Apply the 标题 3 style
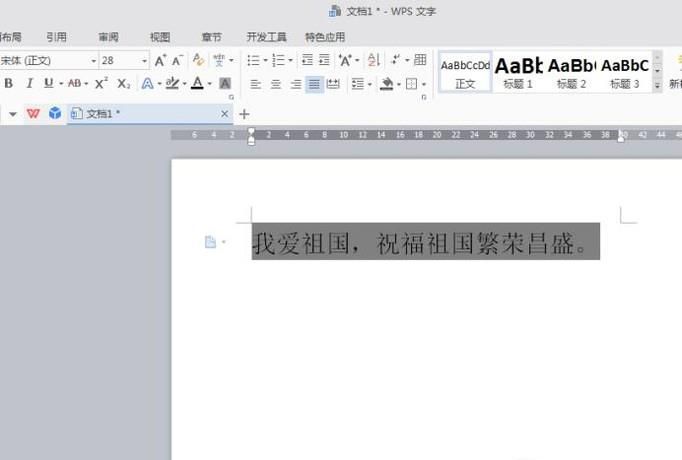This screenshot has height=460, width=682. pos(625,73)
